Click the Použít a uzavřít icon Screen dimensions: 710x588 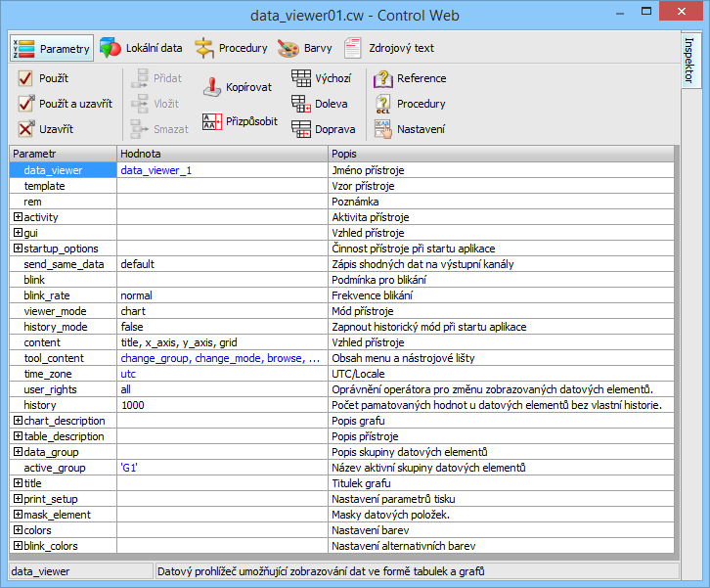pos(26,104)
